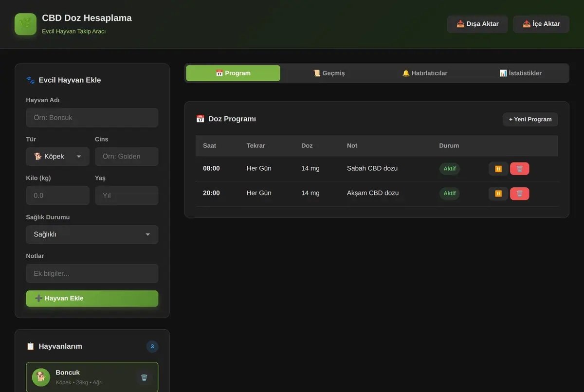Click the pet count badge showing 3
The height and width of the screenshot is (392, 584).
152,347
